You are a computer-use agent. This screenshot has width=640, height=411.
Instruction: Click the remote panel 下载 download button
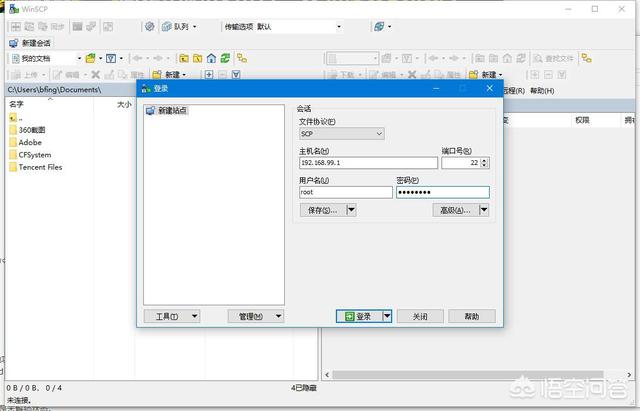click(342, 75)
